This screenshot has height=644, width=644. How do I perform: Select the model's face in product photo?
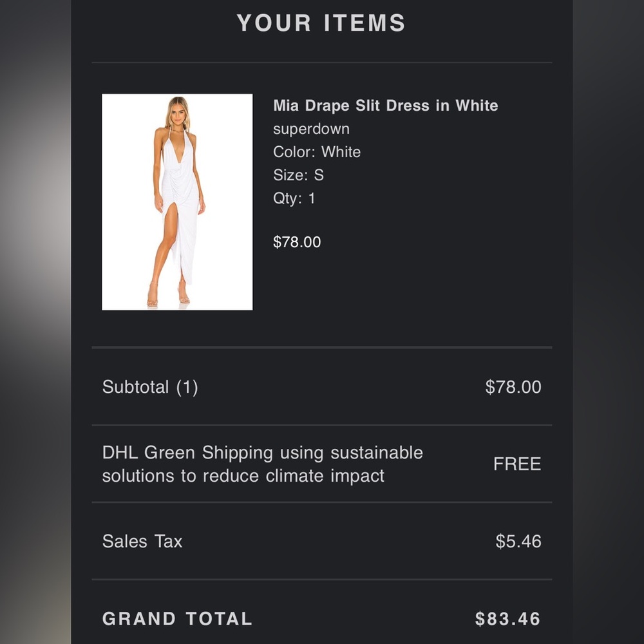click(178, 113)
